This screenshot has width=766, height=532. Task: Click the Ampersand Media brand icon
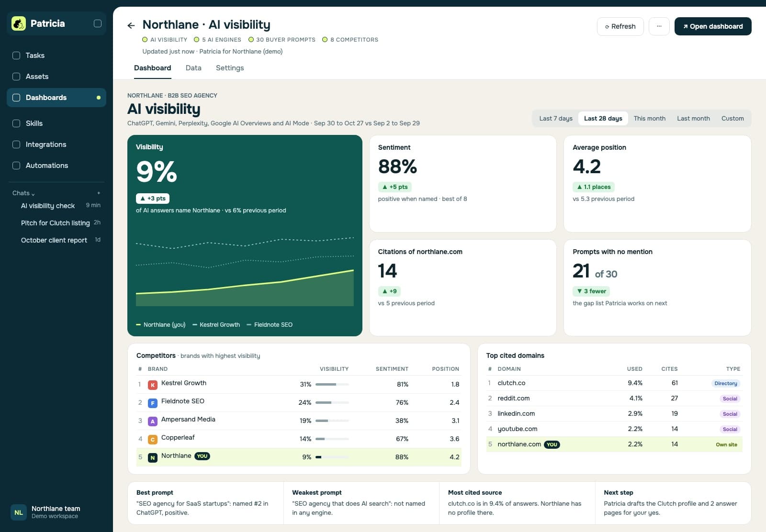coord(153,421)
